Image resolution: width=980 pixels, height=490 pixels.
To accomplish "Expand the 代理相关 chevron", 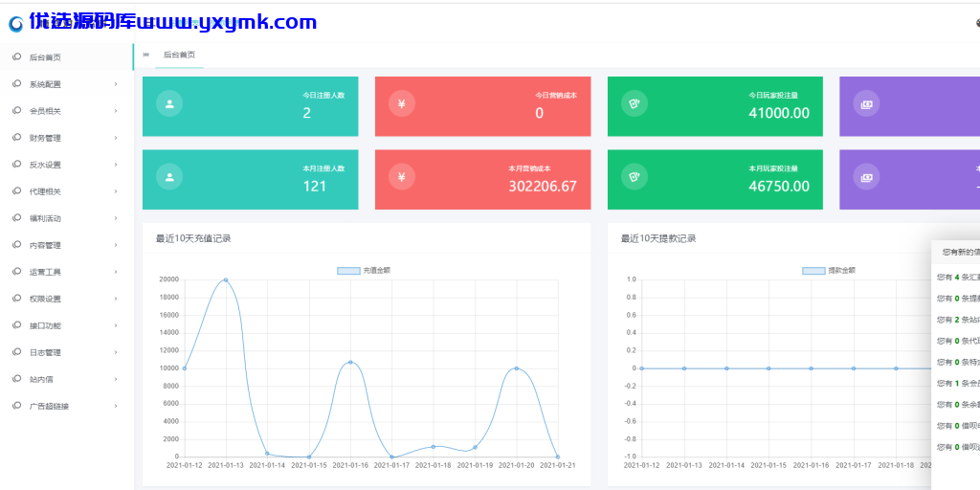I will (116, 191).
